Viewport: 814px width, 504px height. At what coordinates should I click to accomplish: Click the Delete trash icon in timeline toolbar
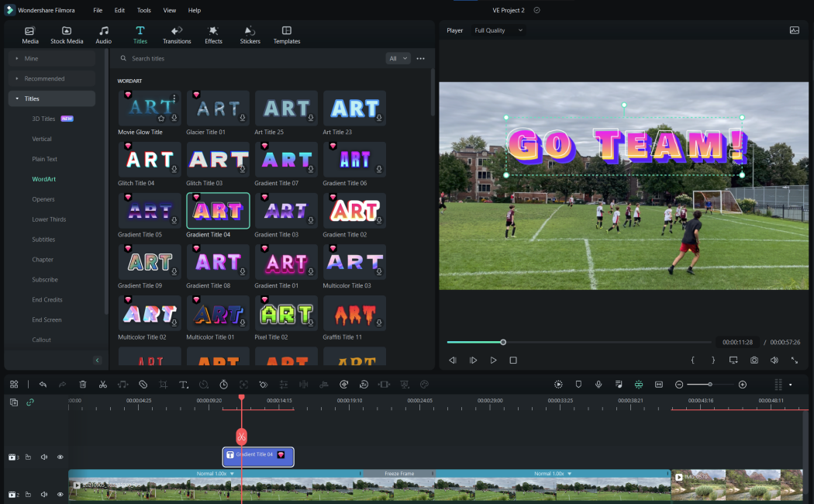pos(82,385)
